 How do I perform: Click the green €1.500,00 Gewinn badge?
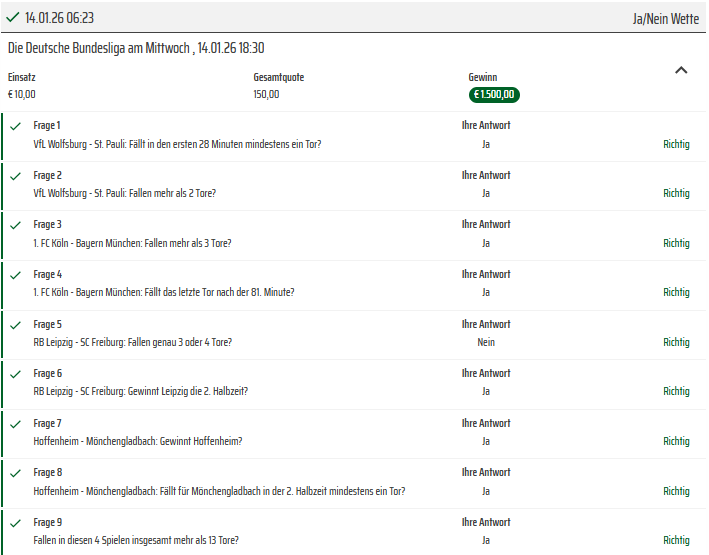coord(494,95)
